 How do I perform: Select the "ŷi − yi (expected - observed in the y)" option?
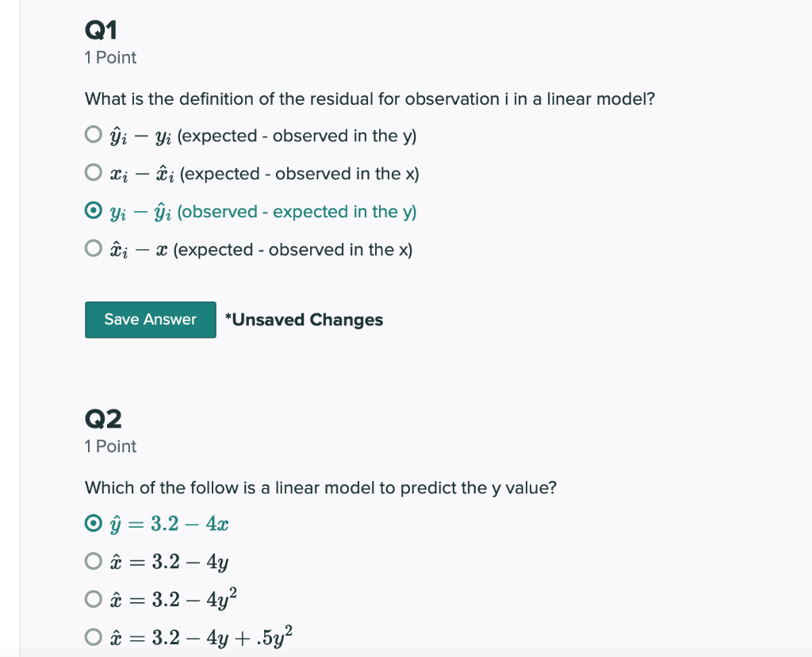(93, 134)
